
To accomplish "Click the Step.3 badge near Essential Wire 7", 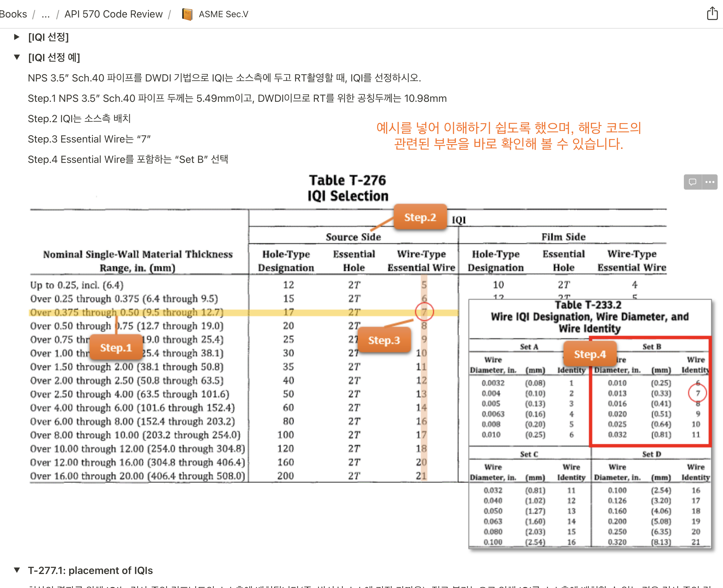I will [x=384, y=340].
